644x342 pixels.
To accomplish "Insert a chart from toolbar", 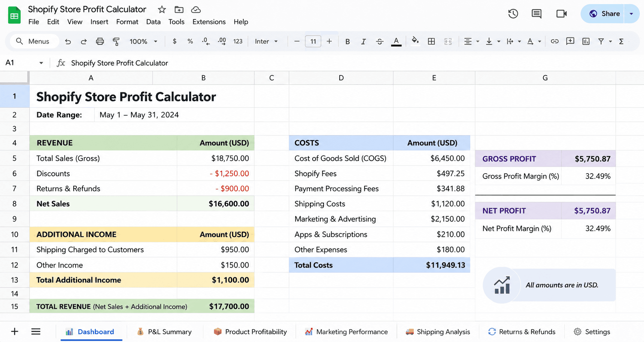I will [586, 42].
